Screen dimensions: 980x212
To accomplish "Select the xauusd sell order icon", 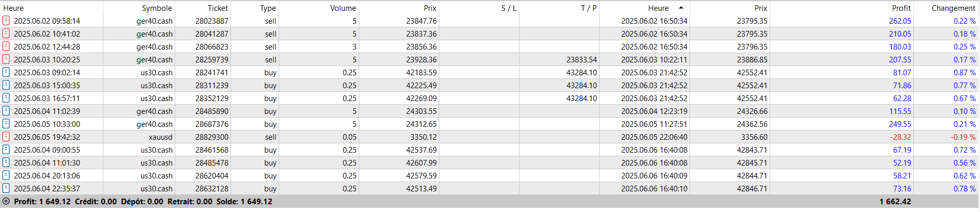I will click(6, 137).
